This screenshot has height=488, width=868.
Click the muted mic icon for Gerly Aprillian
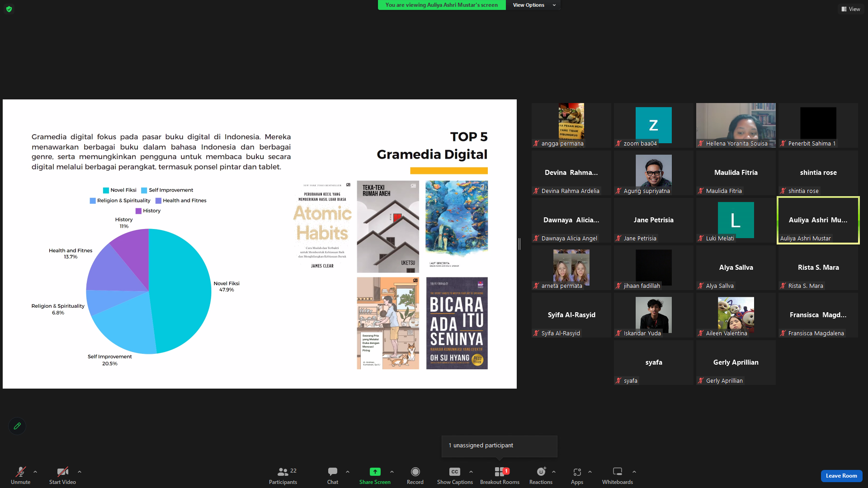[x=701, y=381]
